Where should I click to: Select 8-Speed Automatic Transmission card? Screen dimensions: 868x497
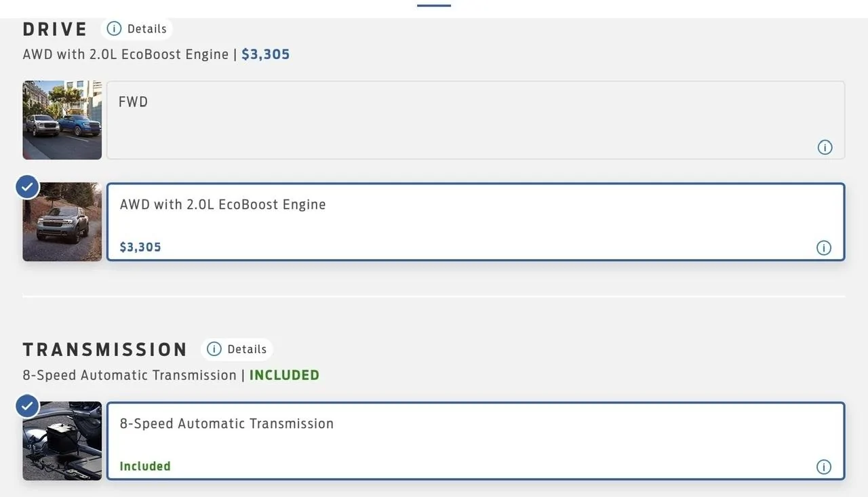click(475, 441)
